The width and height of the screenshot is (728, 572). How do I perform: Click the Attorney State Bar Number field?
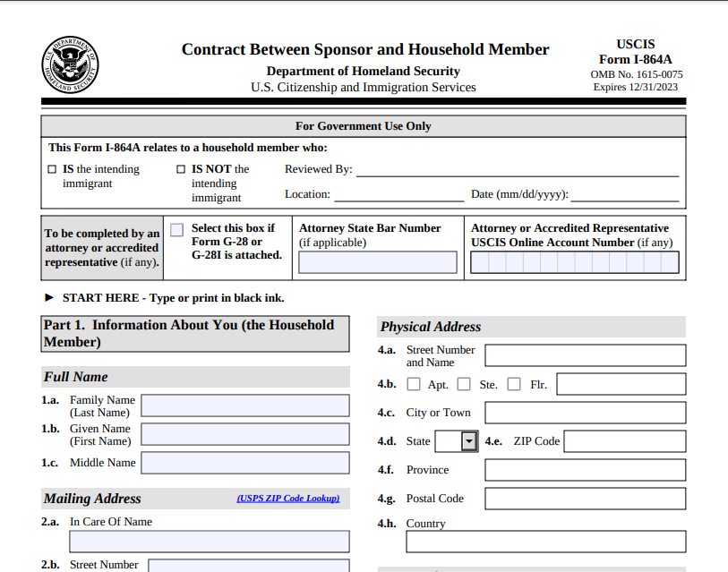(x=377, y=260)
